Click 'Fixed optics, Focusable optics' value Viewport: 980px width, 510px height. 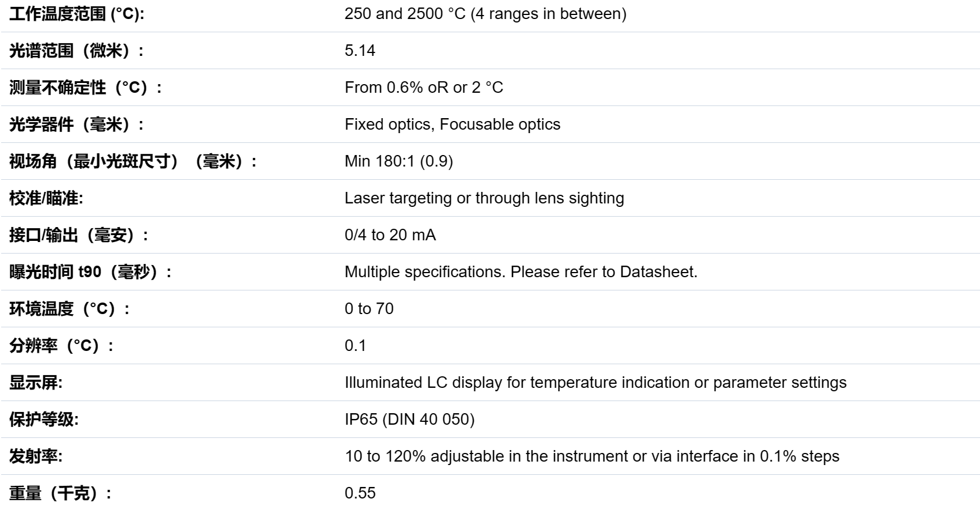453,124
